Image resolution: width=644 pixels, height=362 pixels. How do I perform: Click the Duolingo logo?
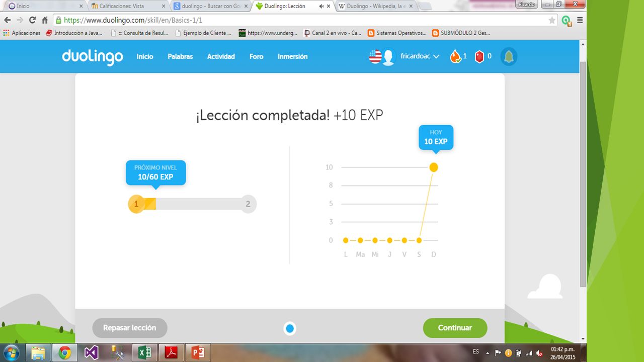pyautogui.click(x=93, y=57)
